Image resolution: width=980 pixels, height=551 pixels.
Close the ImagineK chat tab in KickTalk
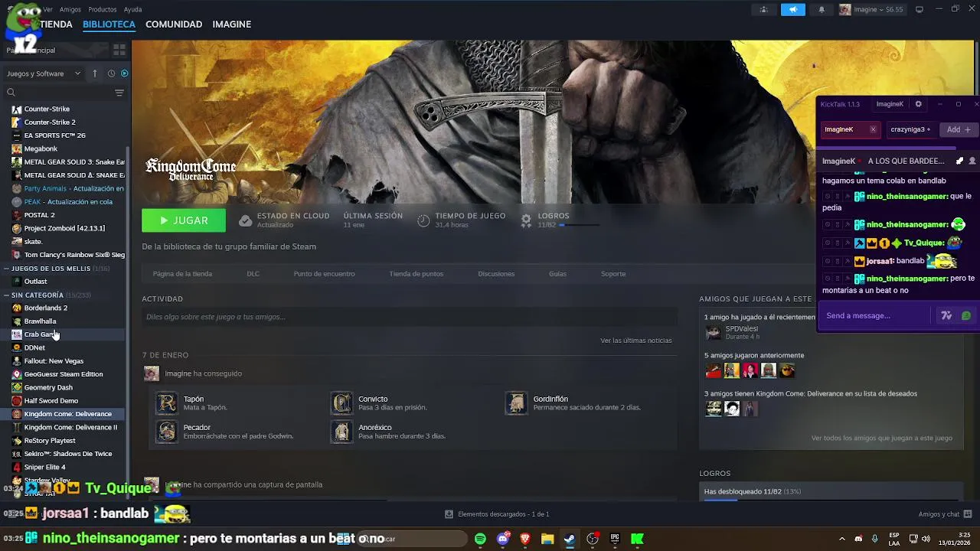pos(873,129)
